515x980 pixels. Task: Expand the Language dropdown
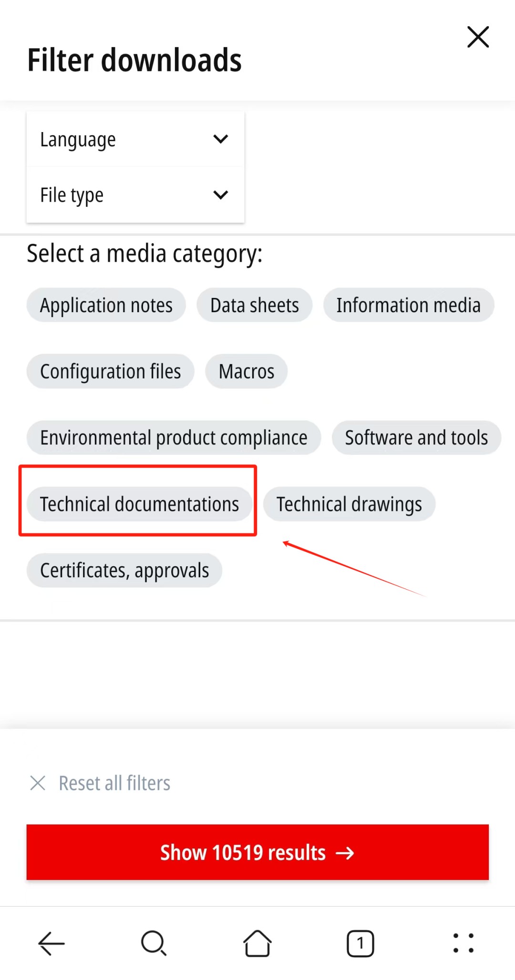135,139
